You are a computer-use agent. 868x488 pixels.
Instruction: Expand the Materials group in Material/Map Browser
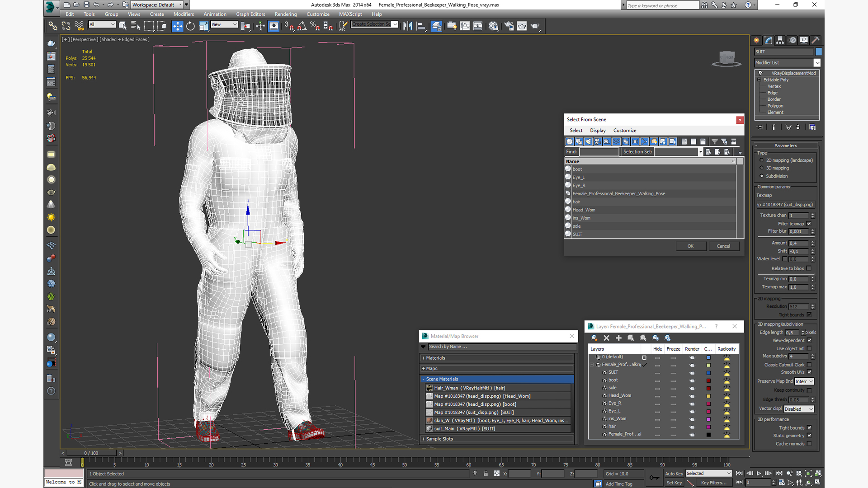pos(496,358)
